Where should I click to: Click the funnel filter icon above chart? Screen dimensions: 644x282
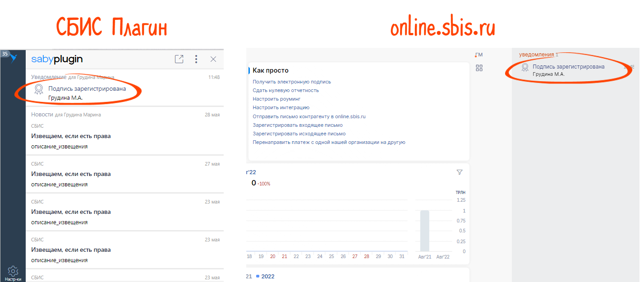tap(459, 172)
